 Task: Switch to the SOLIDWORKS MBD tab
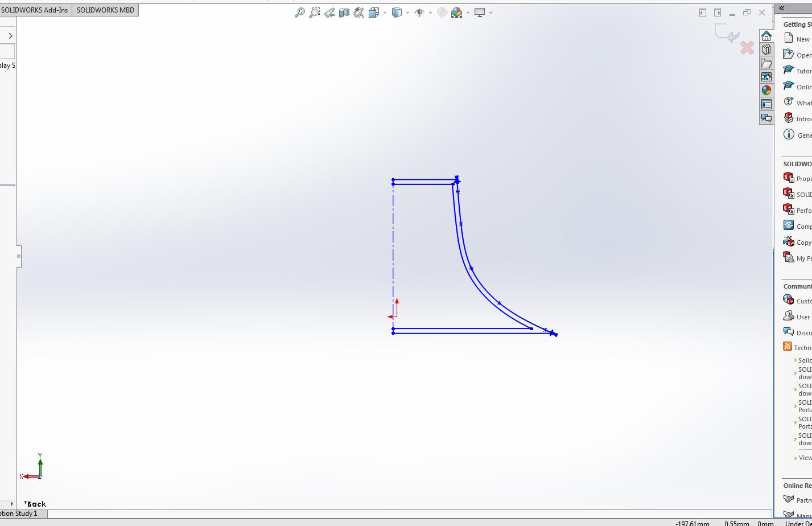105,10
